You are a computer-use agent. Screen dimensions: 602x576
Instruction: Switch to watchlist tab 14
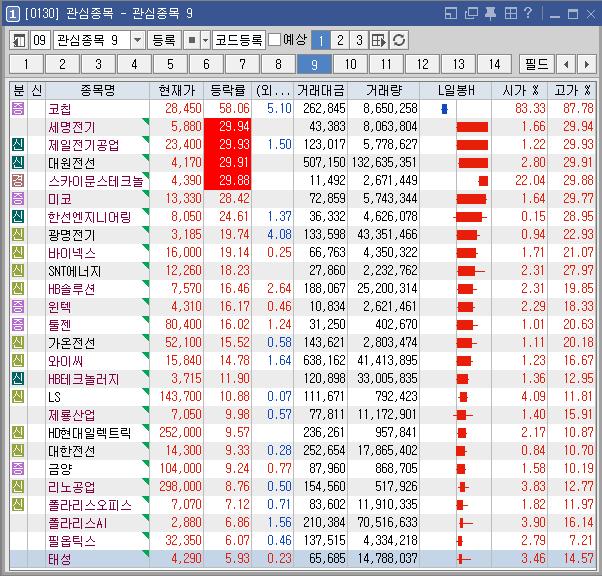coord(494,64)
